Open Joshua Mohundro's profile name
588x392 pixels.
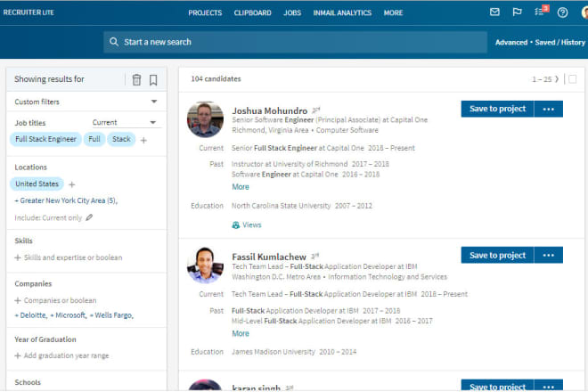269,110
